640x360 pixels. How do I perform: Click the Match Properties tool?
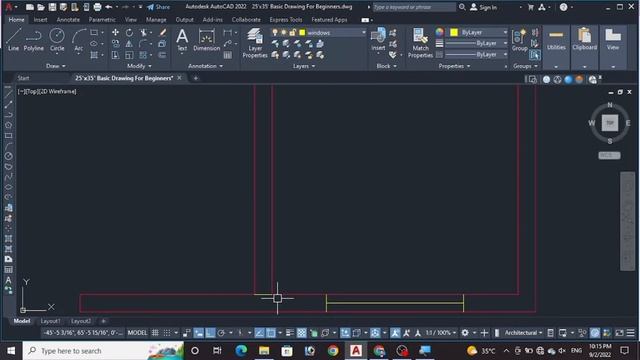[420, 43]
